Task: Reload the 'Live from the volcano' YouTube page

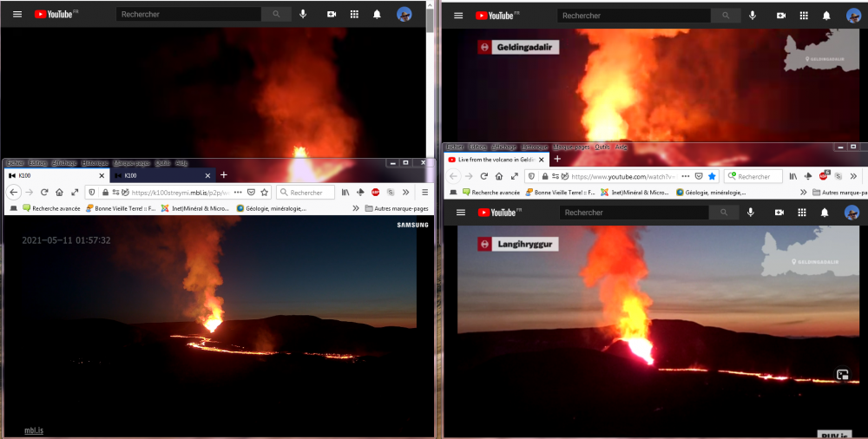Action: (483, 176)
